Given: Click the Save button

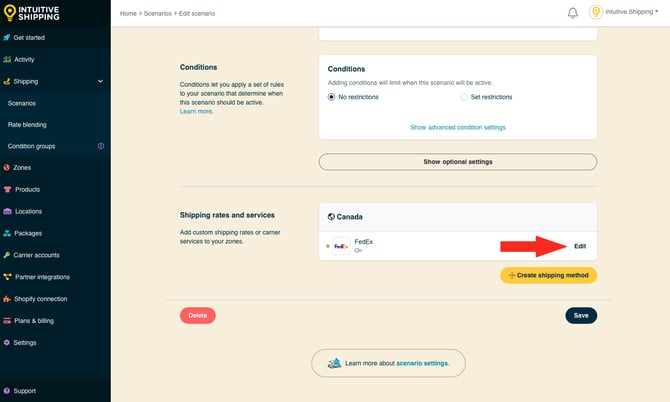Looking at the screenshot, I should pos(581,315).
